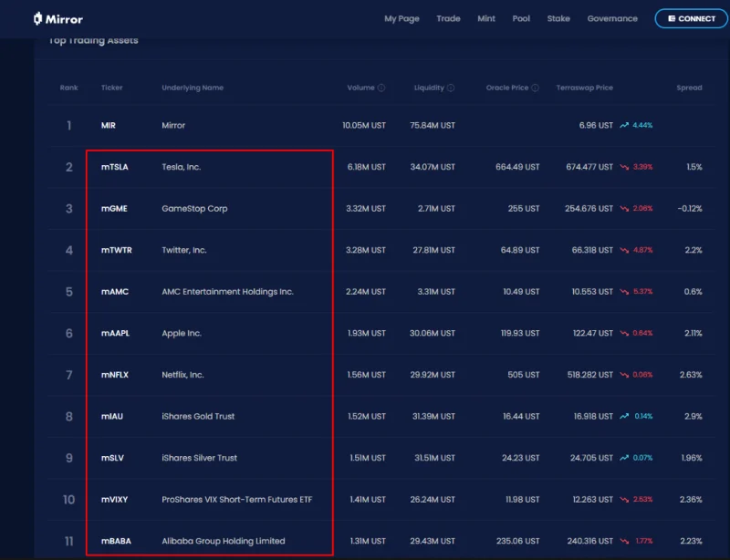Image resolution: width=730 pixels, height=560 pixels.
Task: Click the Rank column header
Action: tap(69, 88)
